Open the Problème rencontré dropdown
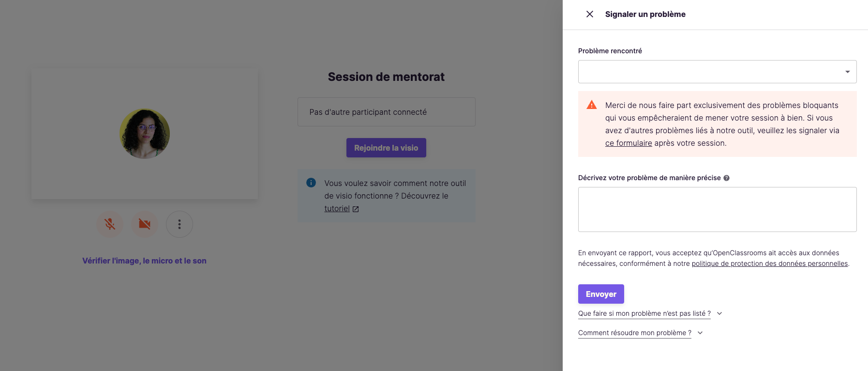The width and height of the screenshot is (868, 371). tap(717, 72)
